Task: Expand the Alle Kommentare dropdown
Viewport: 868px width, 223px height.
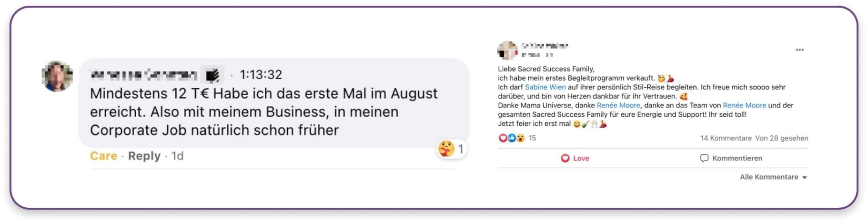Action: point(773,177)
